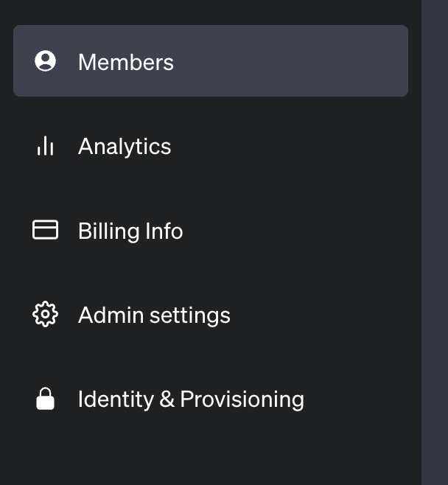The image size is (448, 485).
Task: Go to Billing Info
Action: click(211, 230)
